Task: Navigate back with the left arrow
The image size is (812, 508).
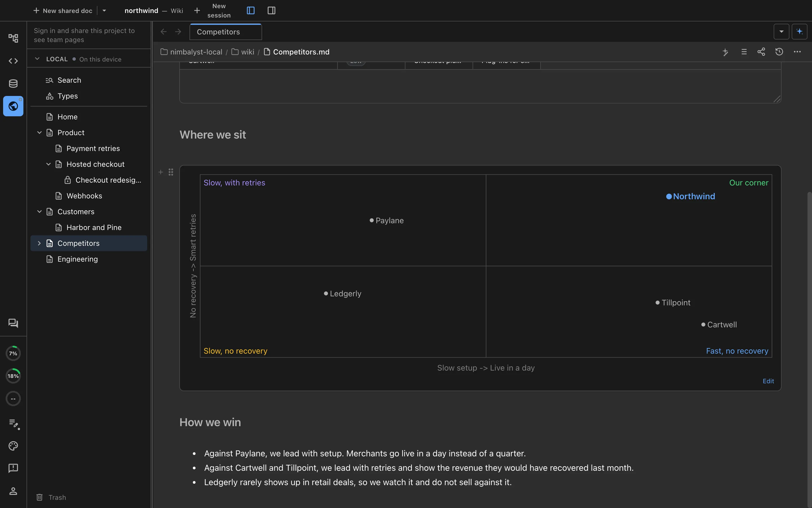Action: [164, 32]
